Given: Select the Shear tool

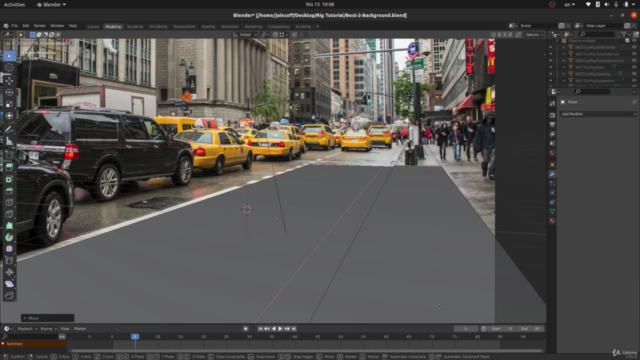Looking at the screenshot, I should point(9,284).
